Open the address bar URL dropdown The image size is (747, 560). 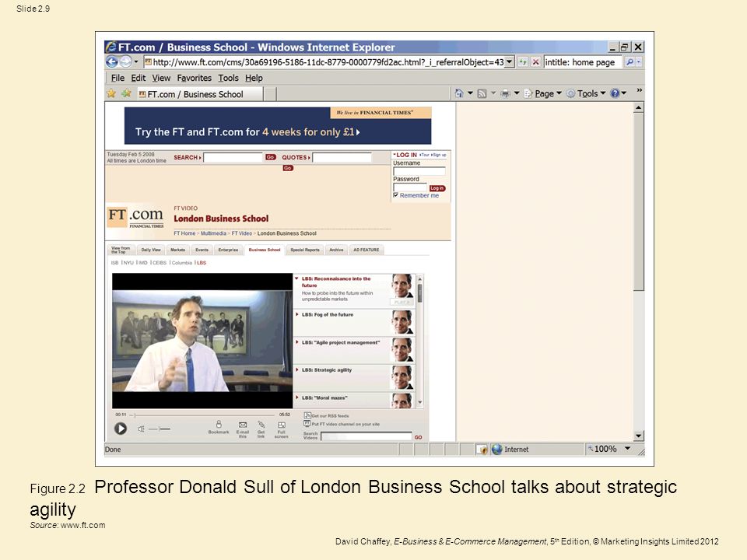[509, 62]
